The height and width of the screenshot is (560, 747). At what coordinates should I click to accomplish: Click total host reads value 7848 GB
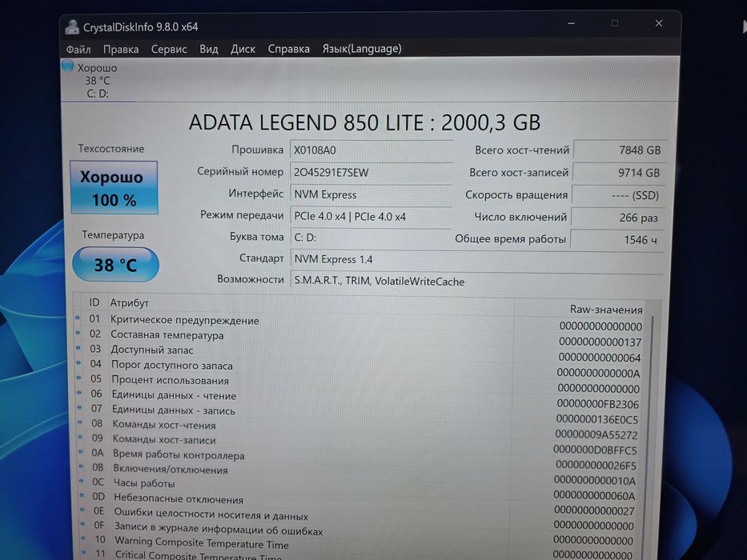point(620,150)
